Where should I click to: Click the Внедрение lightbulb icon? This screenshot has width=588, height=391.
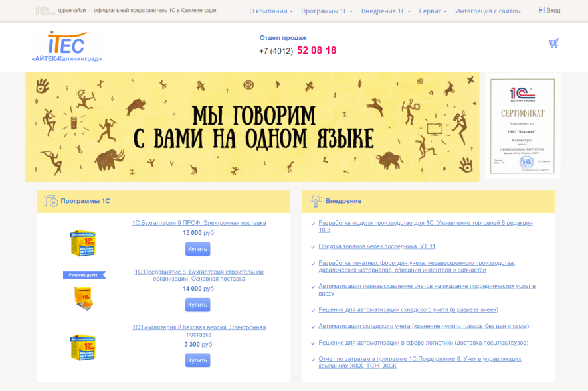pyautogui.click(x=316, y=200)
